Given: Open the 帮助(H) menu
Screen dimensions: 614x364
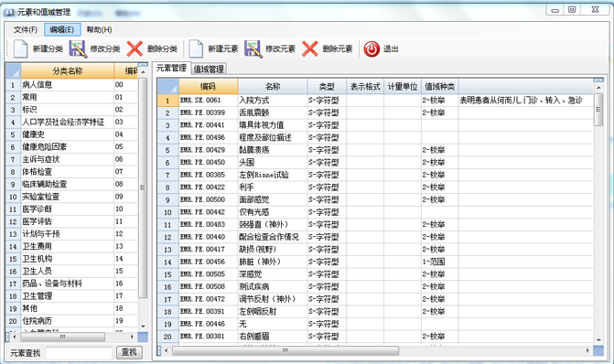Looking at the screenshot, I should [99, 30].
